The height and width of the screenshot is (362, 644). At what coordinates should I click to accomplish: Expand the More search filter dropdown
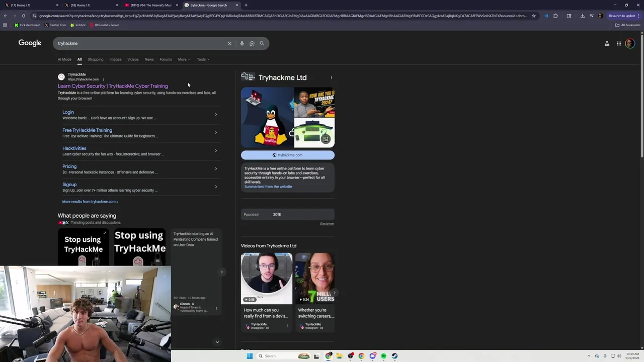pos(184,59)
